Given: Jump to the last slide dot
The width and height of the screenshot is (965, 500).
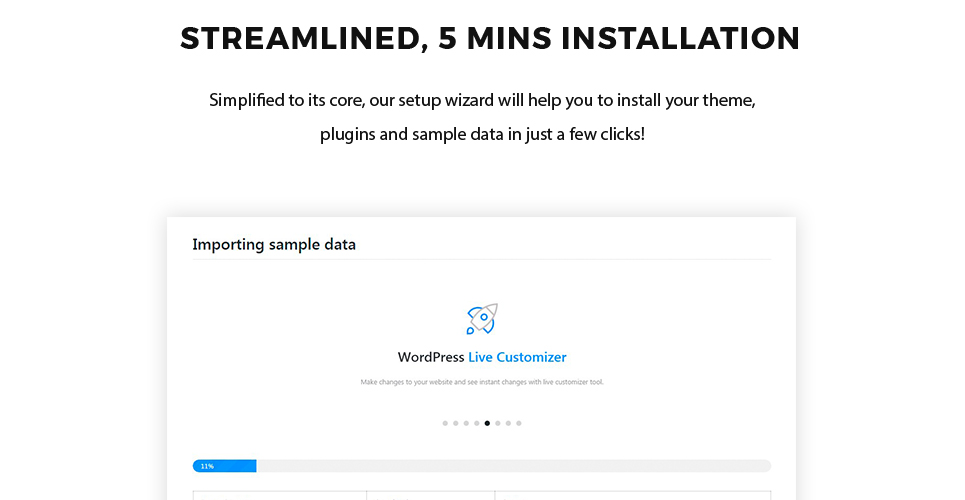Looking at the screenshot, I should coord(519,423).
